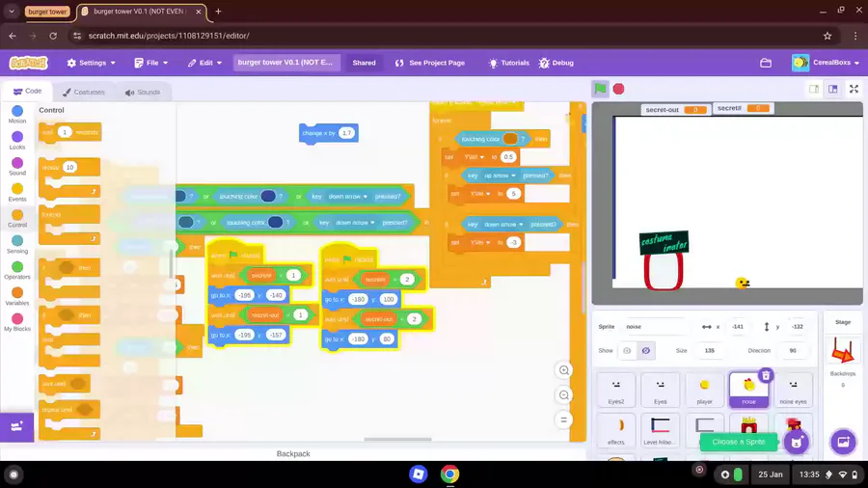Select the Sound block category

(x=17, y=167)
